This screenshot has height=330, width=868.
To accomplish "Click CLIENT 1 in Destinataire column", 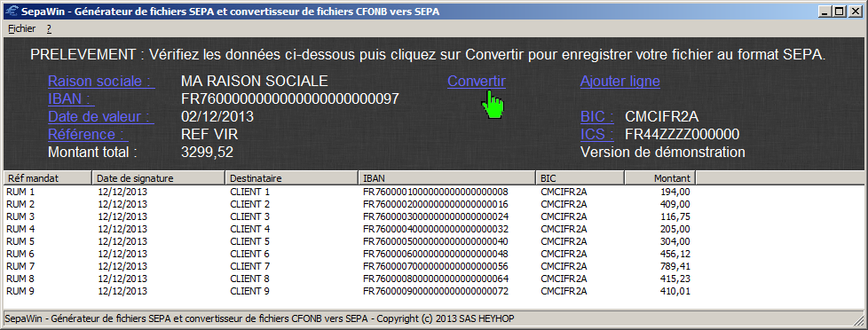I will point(249,192).
